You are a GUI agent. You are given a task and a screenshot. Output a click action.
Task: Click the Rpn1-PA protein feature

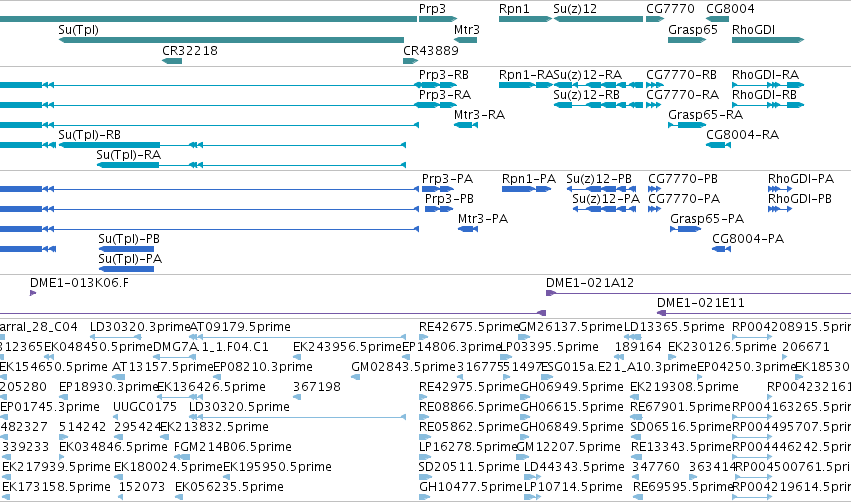[x=526, y=189]
